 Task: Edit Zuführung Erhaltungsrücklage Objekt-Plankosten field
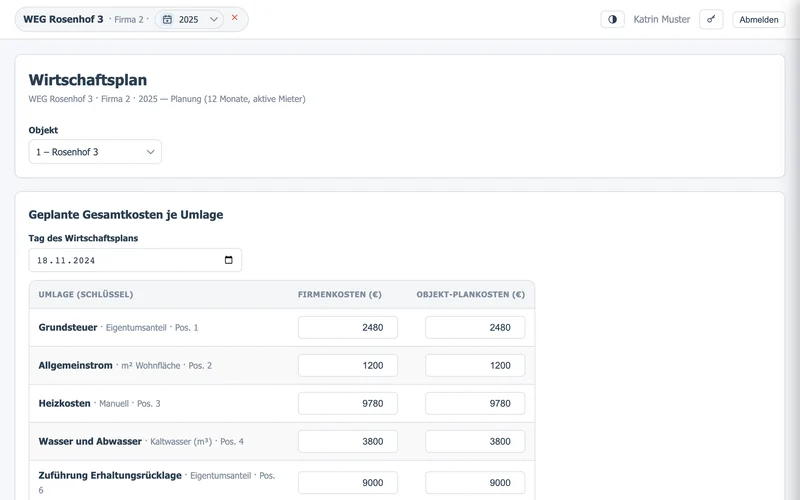pyautogui.click(x=475, y=483)
